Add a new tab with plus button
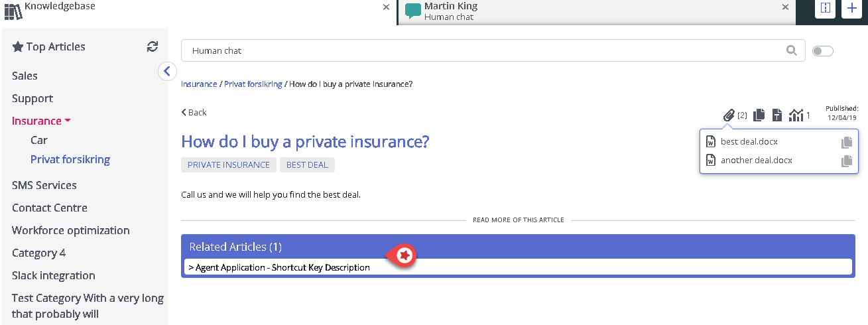 [851, 8]
